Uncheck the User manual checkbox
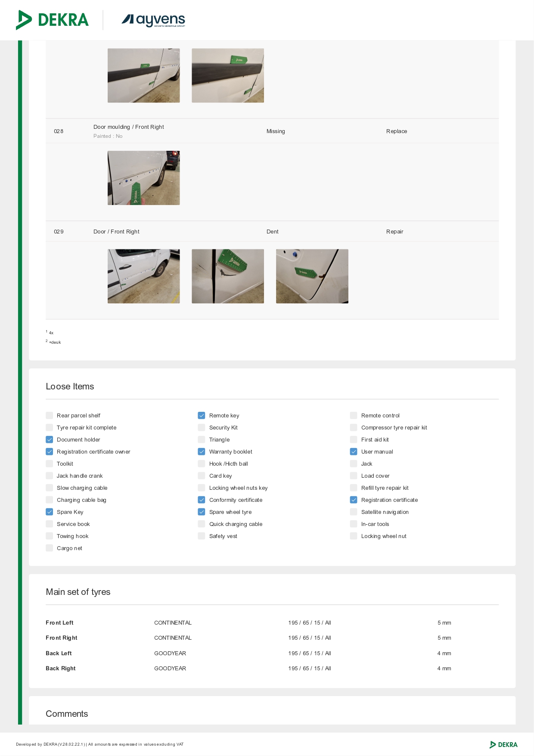 point(354,452)
